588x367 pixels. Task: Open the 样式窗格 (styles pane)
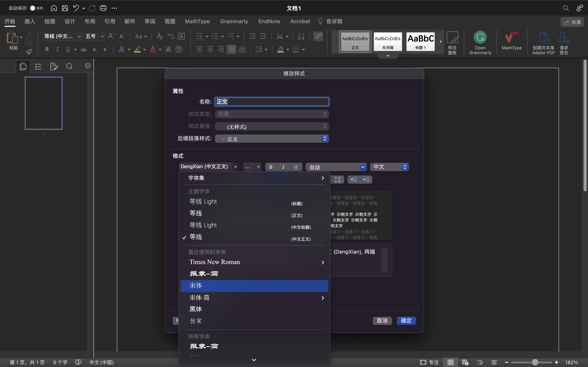pos(452,42)
